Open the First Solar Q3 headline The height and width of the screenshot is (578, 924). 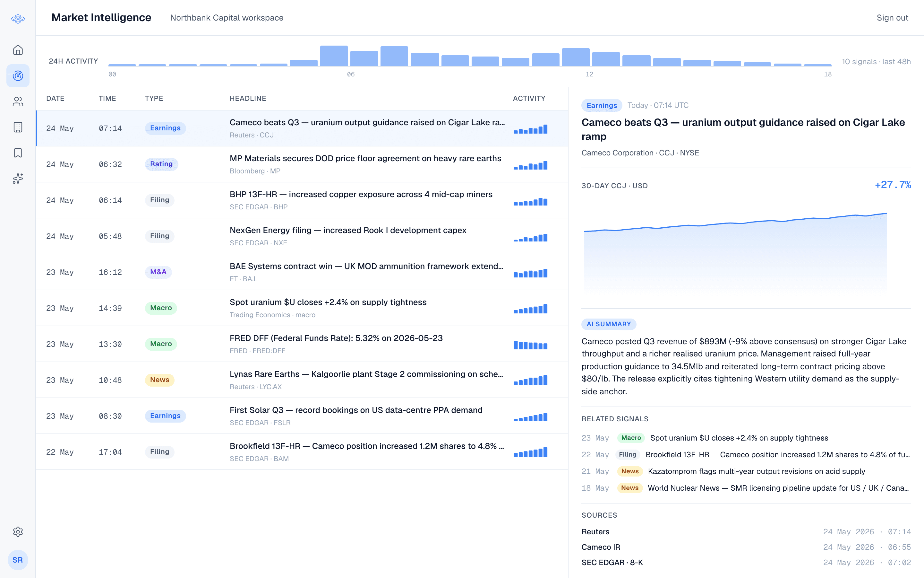coord(356,410)
